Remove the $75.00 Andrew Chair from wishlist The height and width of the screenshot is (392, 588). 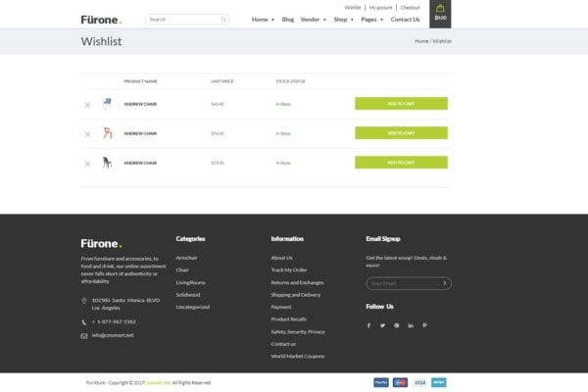(x=87, y=164)
